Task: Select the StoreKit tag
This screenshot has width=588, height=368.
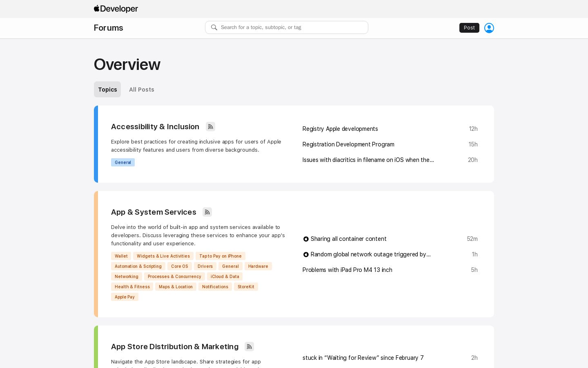Action: [246, 287]
